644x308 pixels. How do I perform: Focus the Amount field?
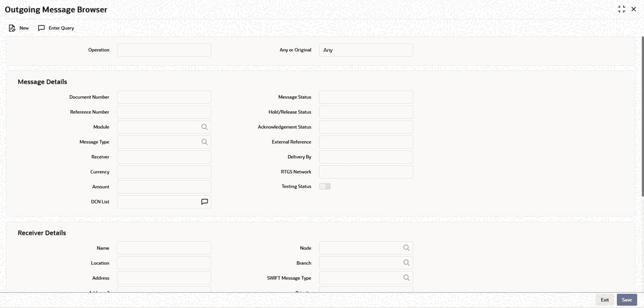click(x=164, y=187)
